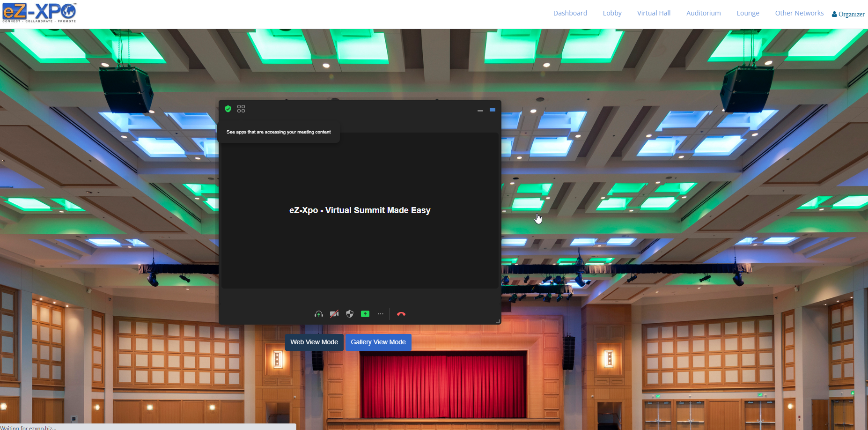Open the apps grid icon in meeting window
868x430 pixels.
[x=241, y=109]
